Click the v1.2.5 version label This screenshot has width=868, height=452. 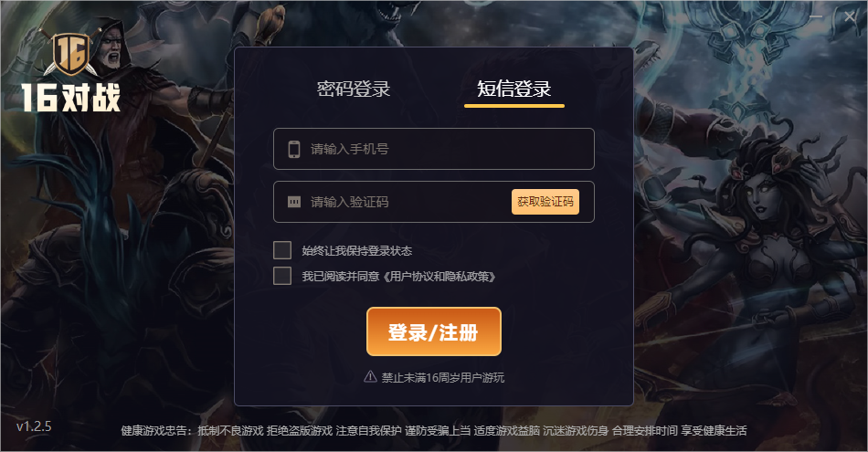[x=34, y=426]
